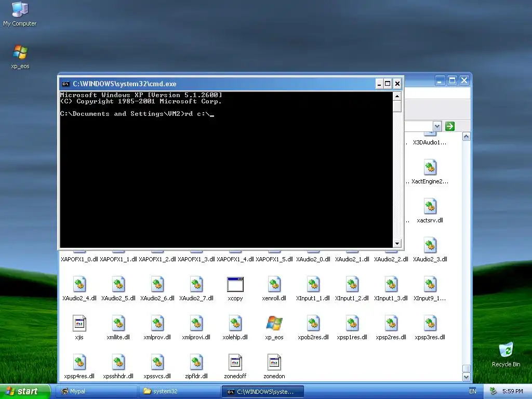Select XAudio2_3.dll file icon

coord(430,245)
